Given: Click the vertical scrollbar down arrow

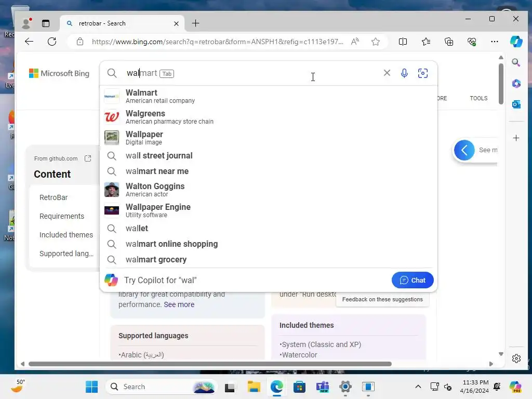Looking at the screenshot, I should (x=501, y=354).
